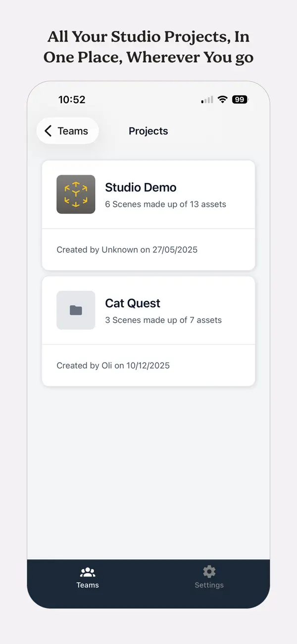Tap the battery indicator showing 99

(240, 99)
